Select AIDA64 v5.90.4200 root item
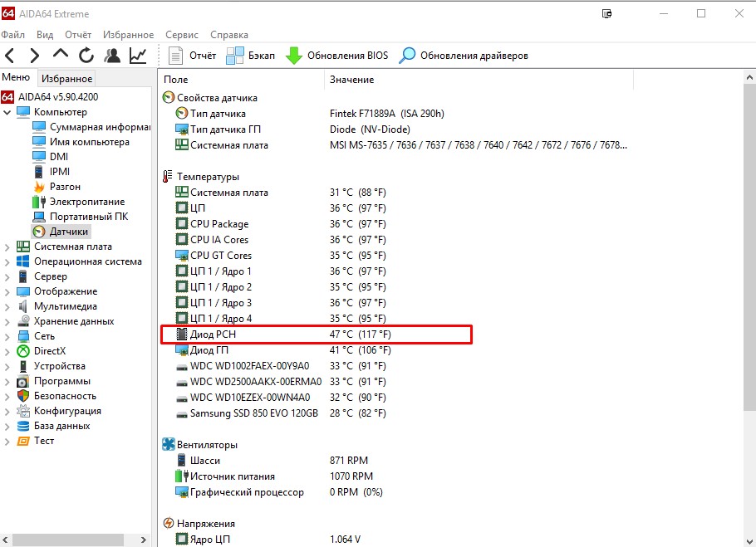 50,97
